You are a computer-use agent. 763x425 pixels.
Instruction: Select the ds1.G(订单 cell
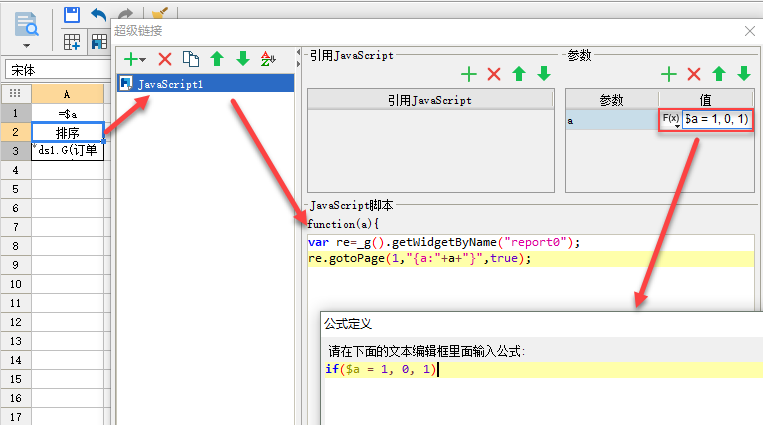point(68,151)
